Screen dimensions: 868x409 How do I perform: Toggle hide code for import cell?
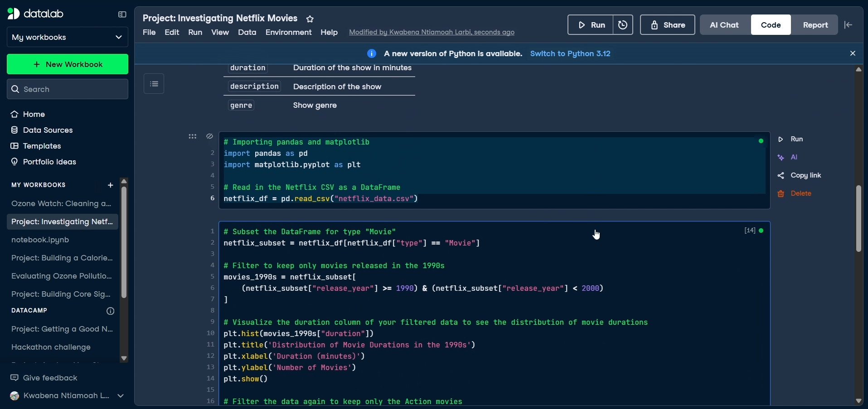[x=209, y=136]
